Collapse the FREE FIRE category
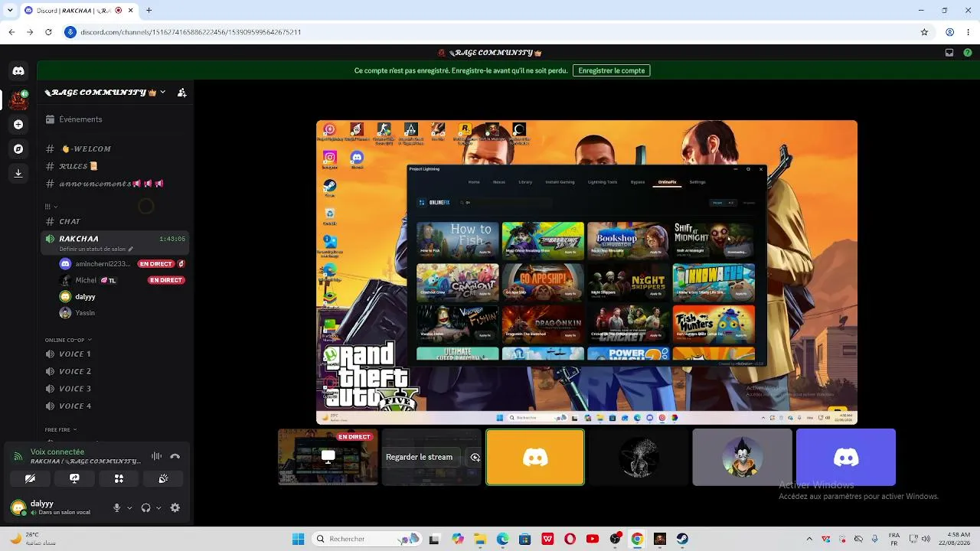980x551 pixels. coord(60,430)
